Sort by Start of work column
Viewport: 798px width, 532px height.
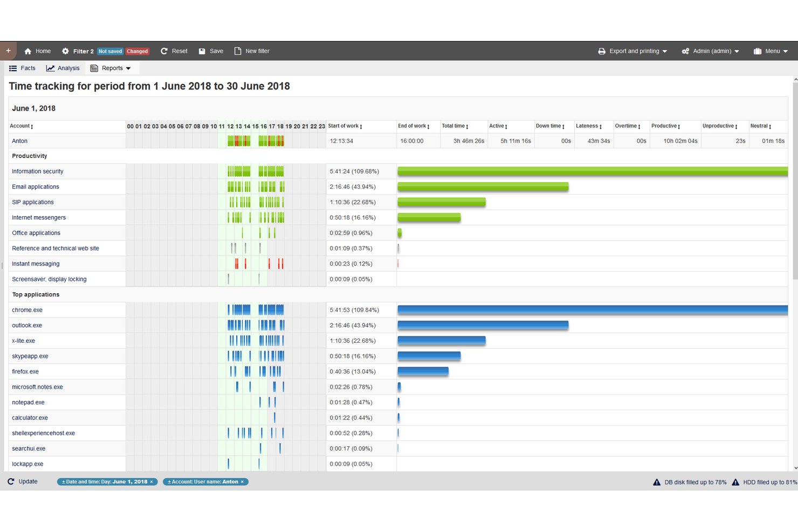[345, 126]
